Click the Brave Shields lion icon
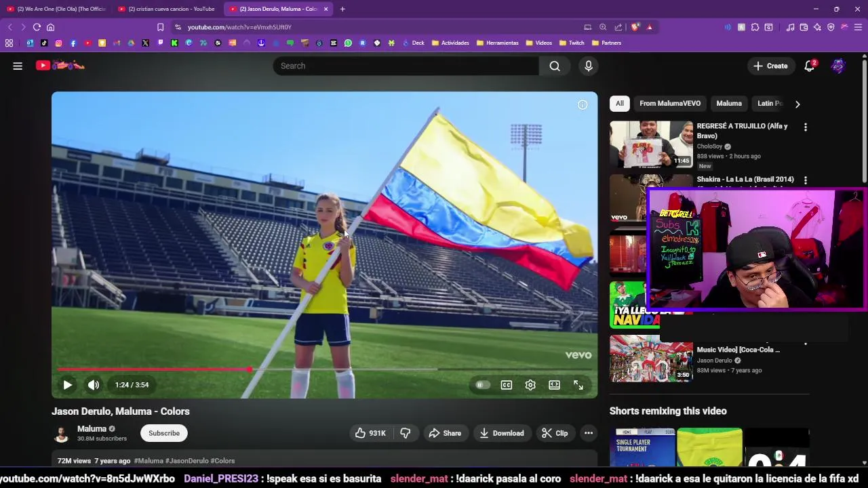 (x=635, y=27)
